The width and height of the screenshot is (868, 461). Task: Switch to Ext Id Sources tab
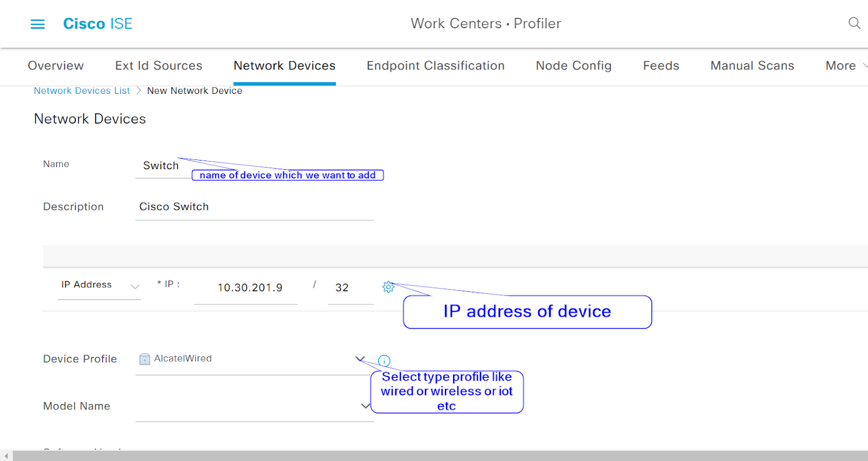[x=158, y=66]
